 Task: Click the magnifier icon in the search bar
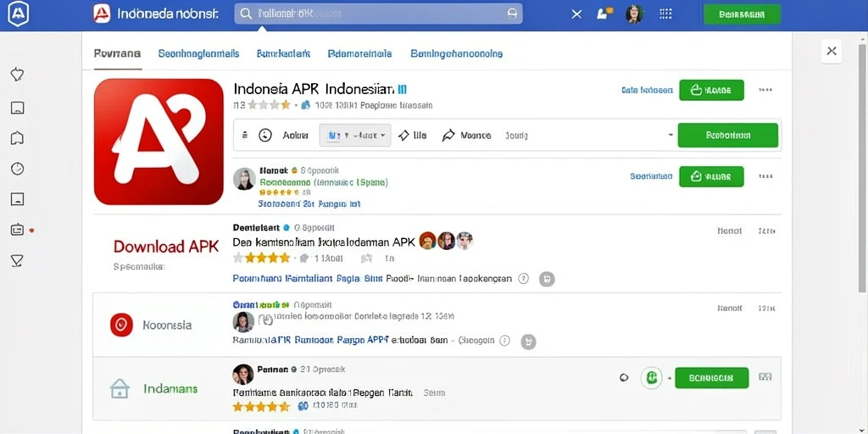[x=247, y=14]
